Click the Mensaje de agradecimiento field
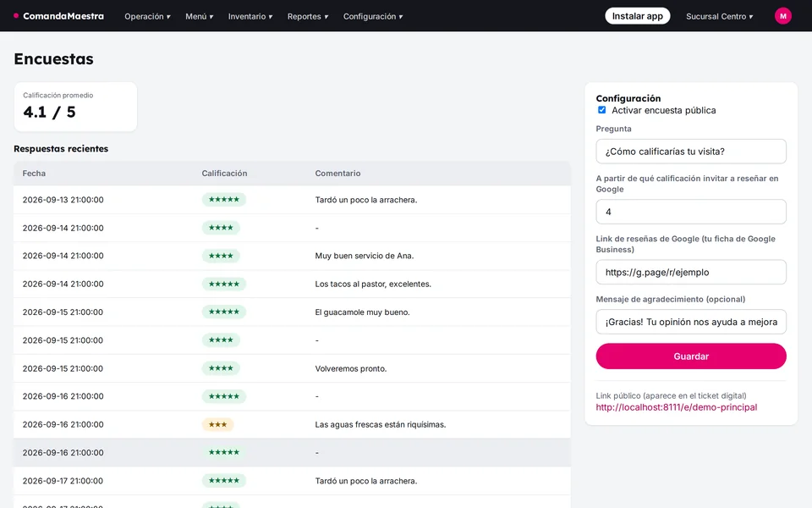812x508 pixels. click(x=691, y=322)
